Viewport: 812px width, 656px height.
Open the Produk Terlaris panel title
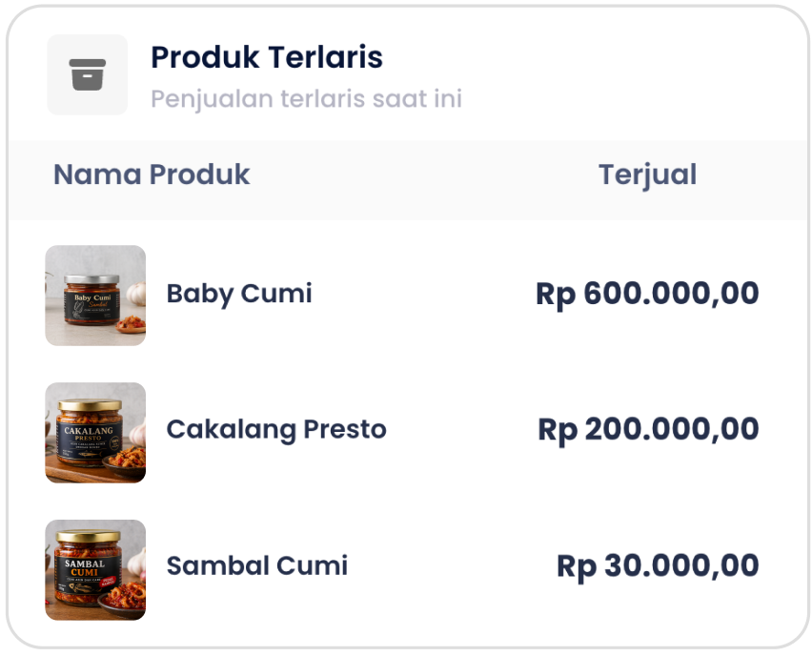tap(266, 57)
